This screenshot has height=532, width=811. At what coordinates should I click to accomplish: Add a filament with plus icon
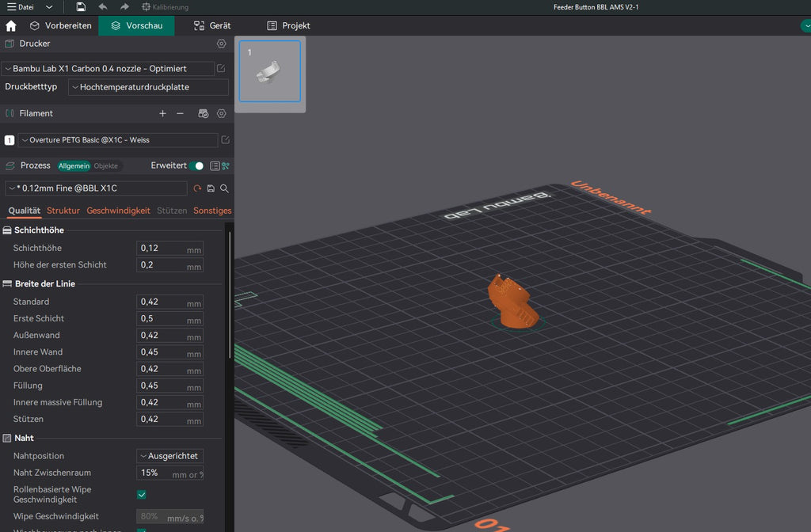coord(162,113)
